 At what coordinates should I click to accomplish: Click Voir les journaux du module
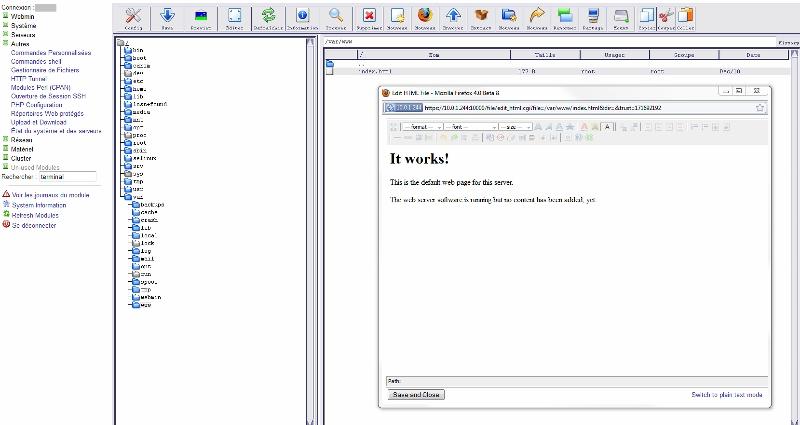(51, 195)
